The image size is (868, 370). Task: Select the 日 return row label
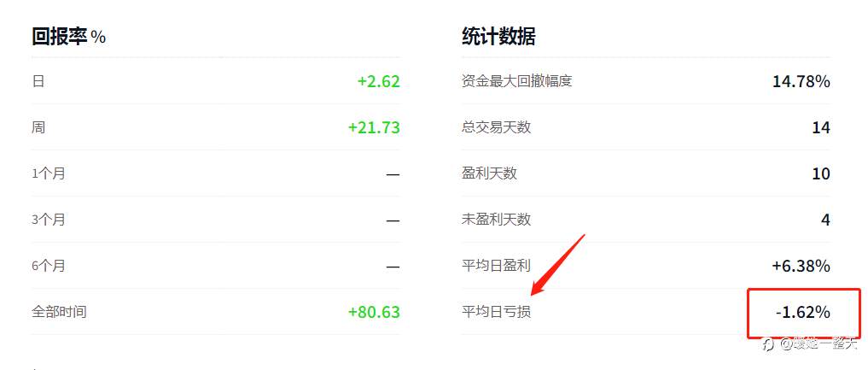tap(38, 81)
